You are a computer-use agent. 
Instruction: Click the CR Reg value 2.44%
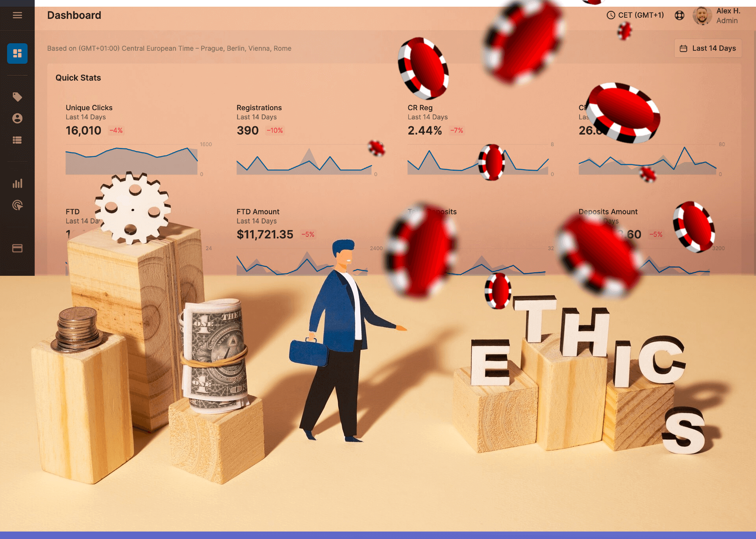pos(424,131)
